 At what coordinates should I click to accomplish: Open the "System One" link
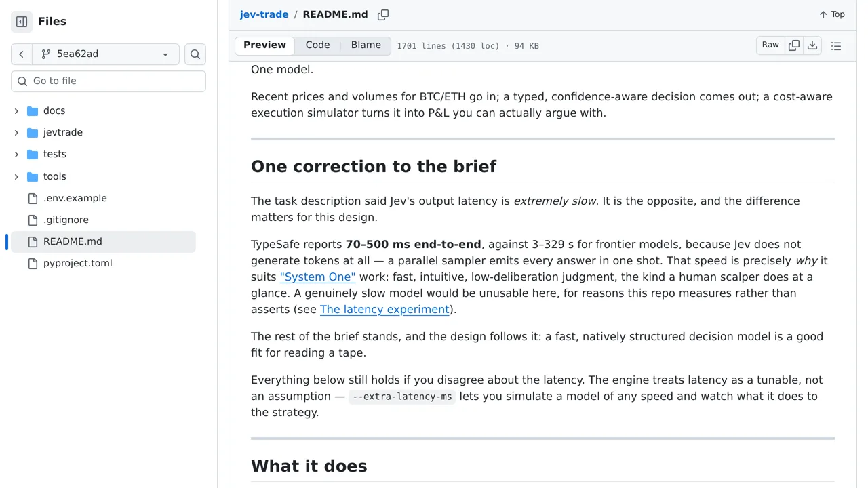[x=317, y=277]
